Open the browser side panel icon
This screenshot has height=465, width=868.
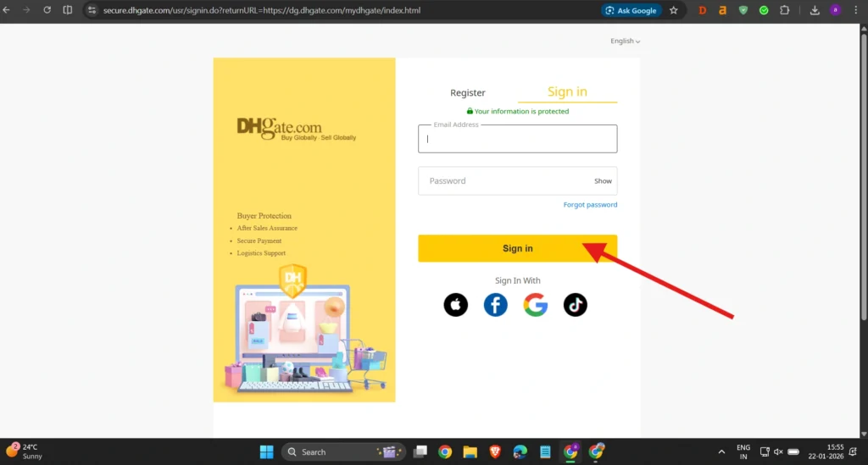(x=68, y=10)
